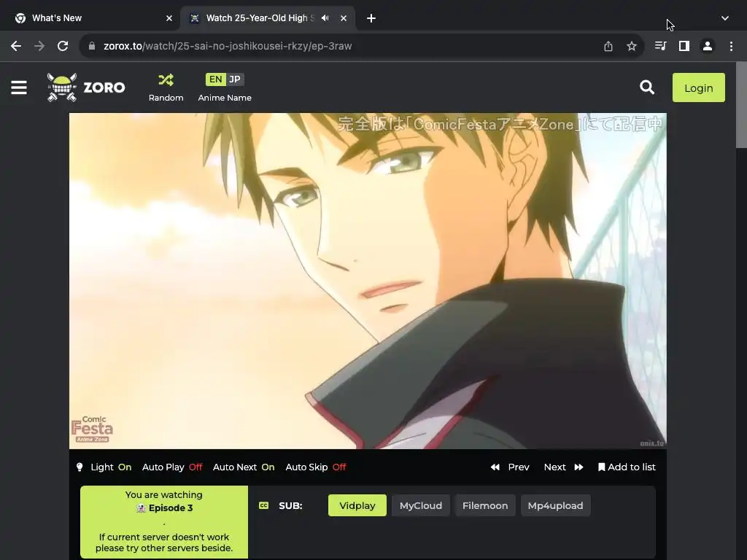Click the page vertical scrollbar thumb
Viewport: 747px width, 560px height.
pos(741,105)
